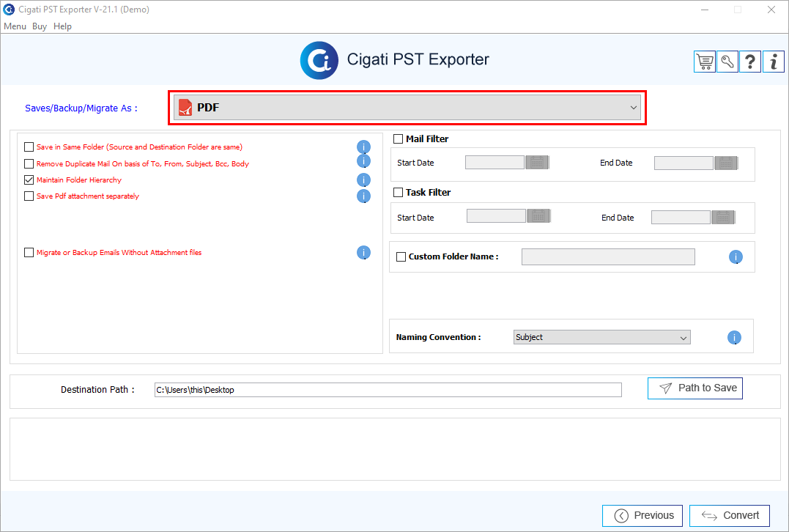Screen dimensions: 789x532
Task: Show info for Remove Duplicate Mail option
Action: [x=364, y=161]
